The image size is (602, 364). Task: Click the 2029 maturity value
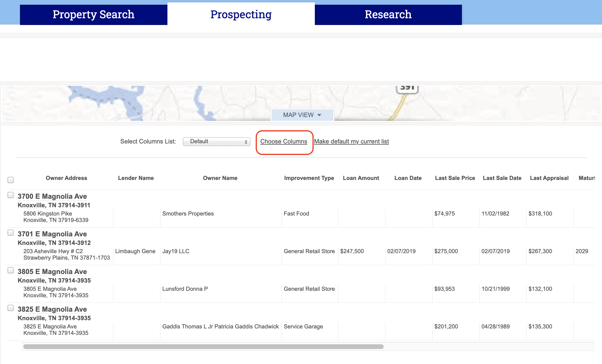582,251
